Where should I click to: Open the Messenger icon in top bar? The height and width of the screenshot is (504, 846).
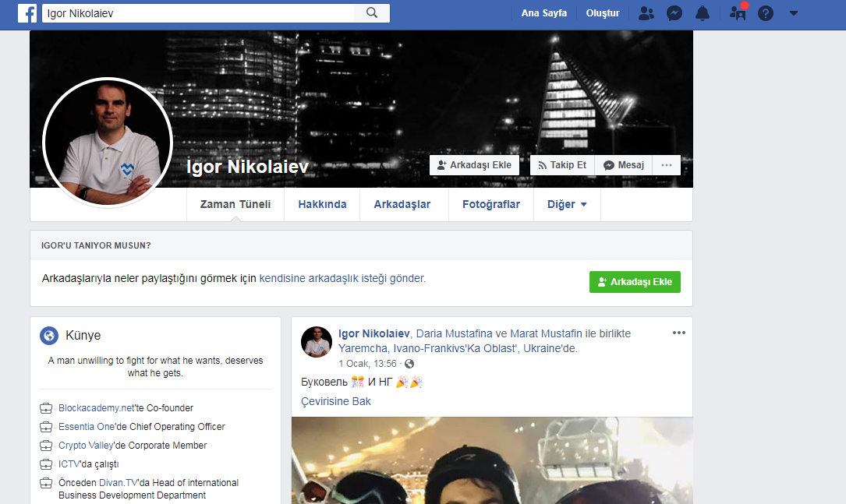(674, 13)
